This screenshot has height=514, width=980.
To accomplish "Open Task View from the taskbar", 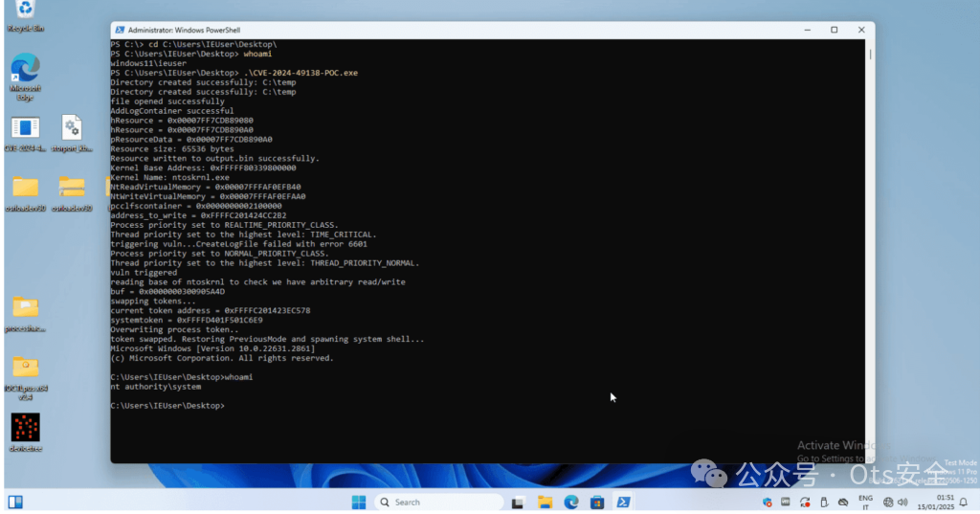I will (x=518, y=503).
